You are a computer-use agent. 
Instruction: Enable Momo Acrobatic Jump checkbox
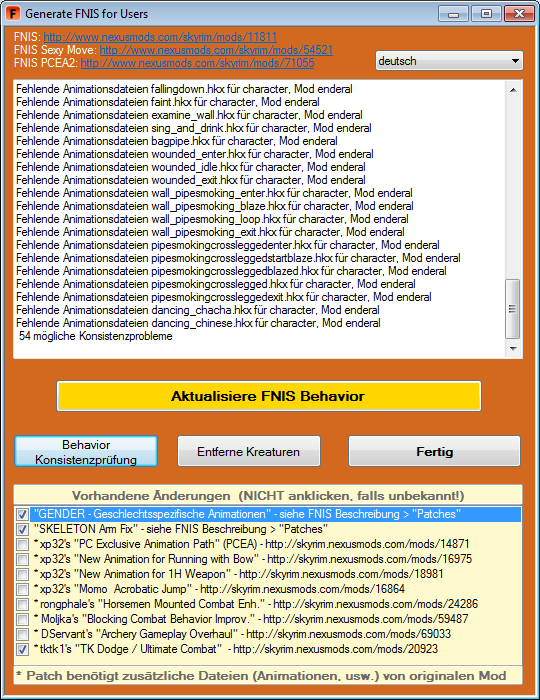[x=22, y=589]
